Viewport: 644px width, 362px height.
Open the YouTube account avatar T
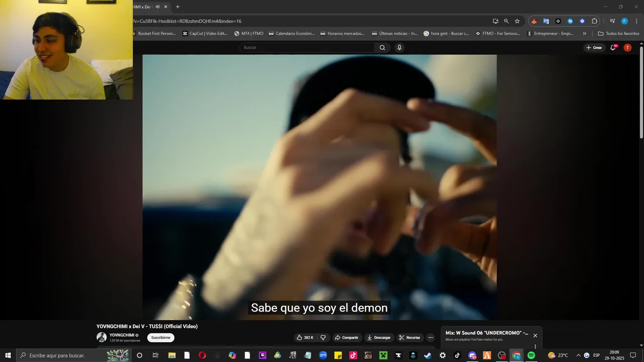(x=627, y=48)
